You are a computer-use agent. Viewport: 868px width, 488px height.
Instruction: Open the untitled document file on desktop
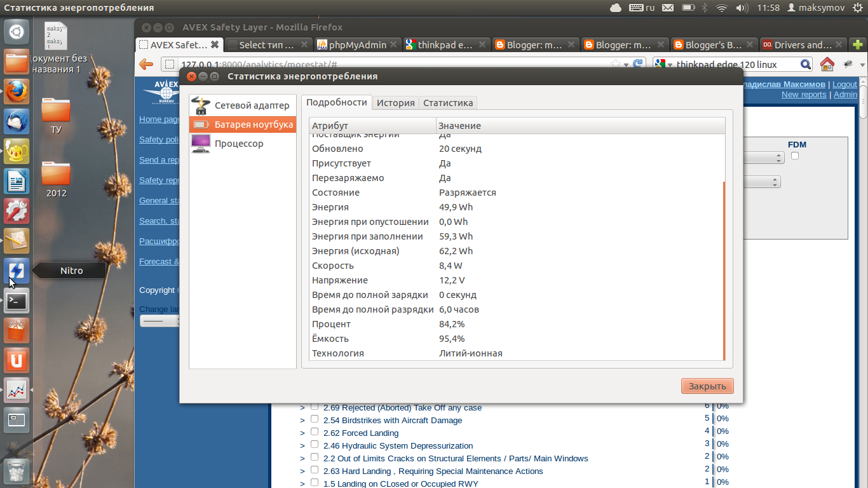pyautogui.click(x=56, y=48)
